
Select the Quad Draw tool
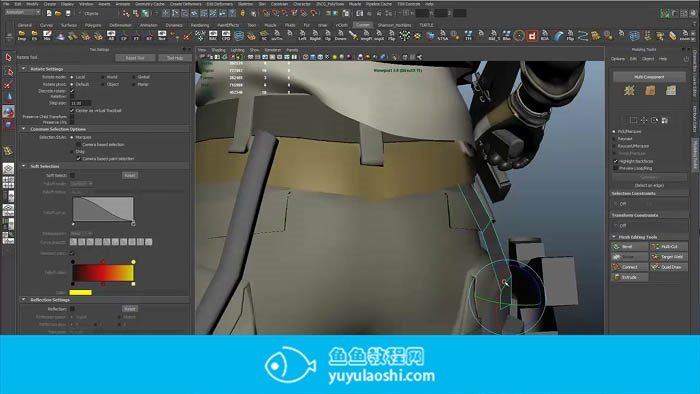[x=668, y=267]
